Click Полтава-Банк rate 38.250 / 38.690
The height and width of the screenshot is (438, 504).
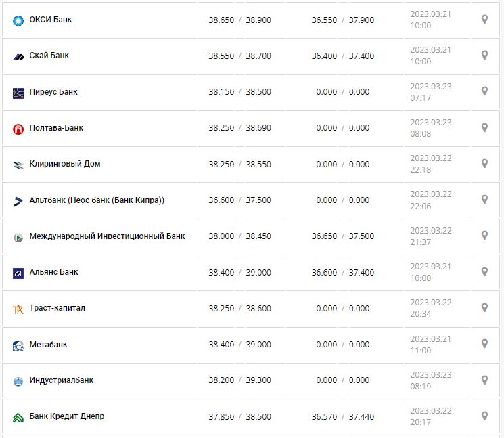[x=239, y=128]
